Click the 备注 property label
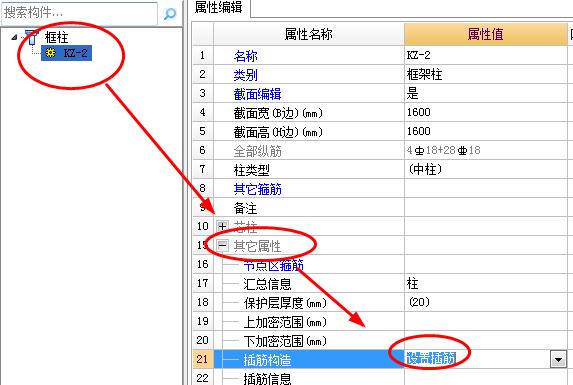The height and width of the screenshot is (385, 573). click(x=246, y=208)
